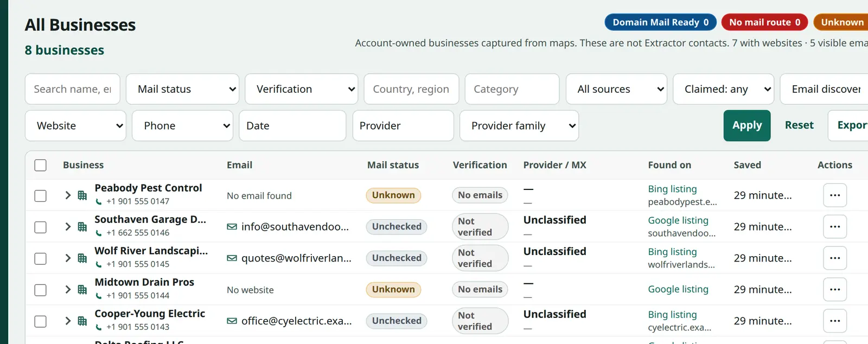Check the Cooper-Young Electric row checkbox

tap(41, 322)
